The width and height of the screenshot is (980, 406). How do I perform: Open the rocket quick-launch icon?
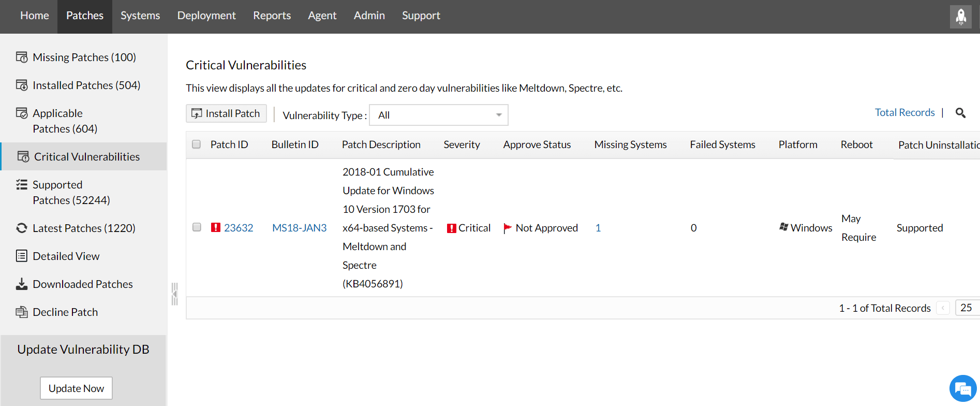point(961,17)
